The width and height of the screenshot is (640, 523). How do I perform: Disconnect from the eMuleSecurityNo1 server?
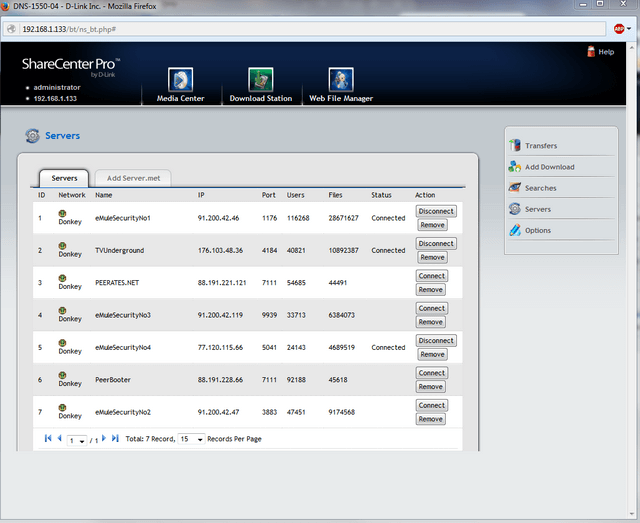(x=436, y=211)
